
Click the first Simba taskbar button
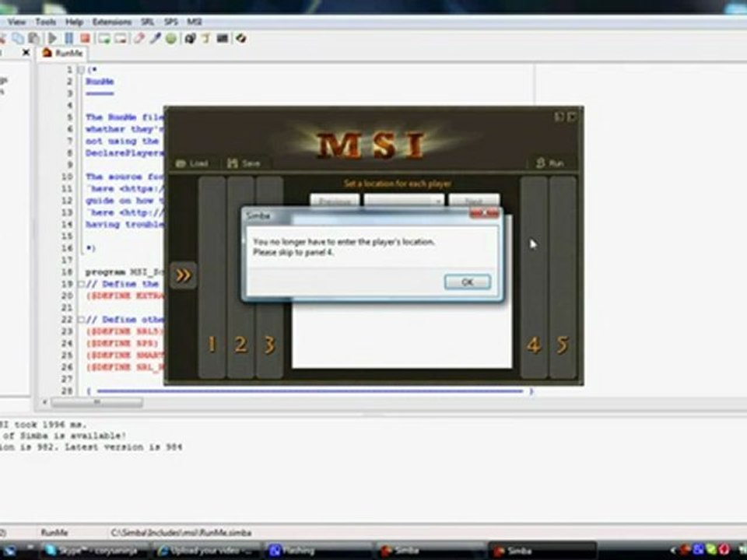coord(430,551)
